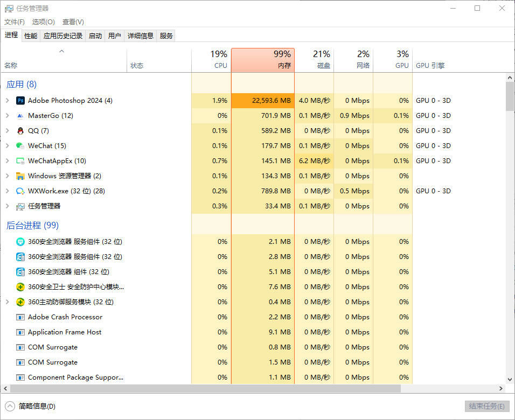Sort by the 网络 column header
The image size is (515, 420).
[353, 60]
